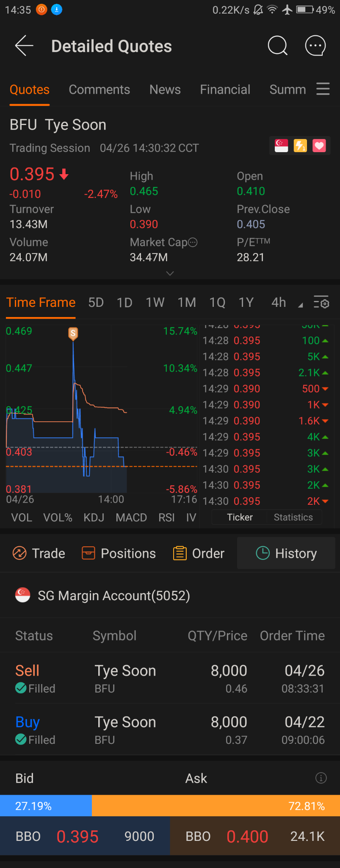
Task: Tap the back arrow icon
Action: (24, 46)
